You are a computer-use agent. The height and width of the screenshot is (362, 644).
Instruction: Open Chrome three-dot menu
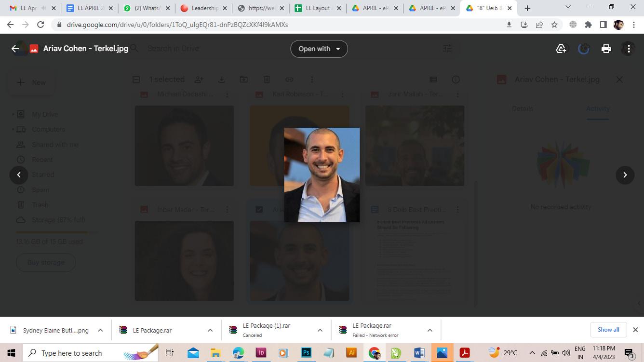[634, 25]
